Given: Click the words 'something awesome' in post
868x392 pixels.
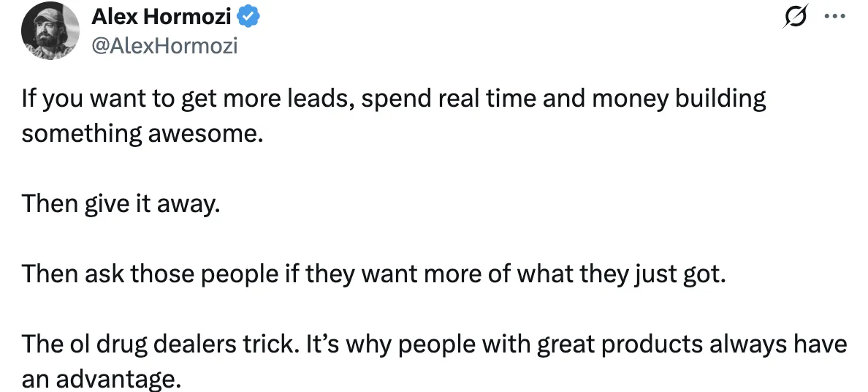Looking at the screenshot, I should tap(142, 134).
